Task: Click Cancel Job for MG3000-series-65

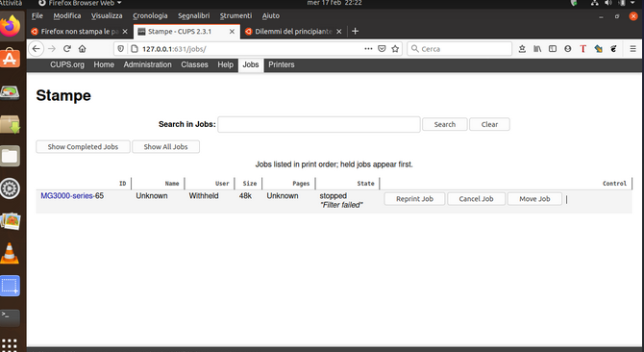Action: click(476, 199)
